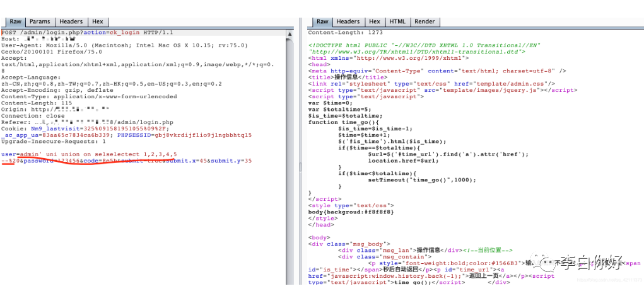Open the Hex tab in the request panel
The width and height of the screenshot is (644, 291).
point(98,21)
